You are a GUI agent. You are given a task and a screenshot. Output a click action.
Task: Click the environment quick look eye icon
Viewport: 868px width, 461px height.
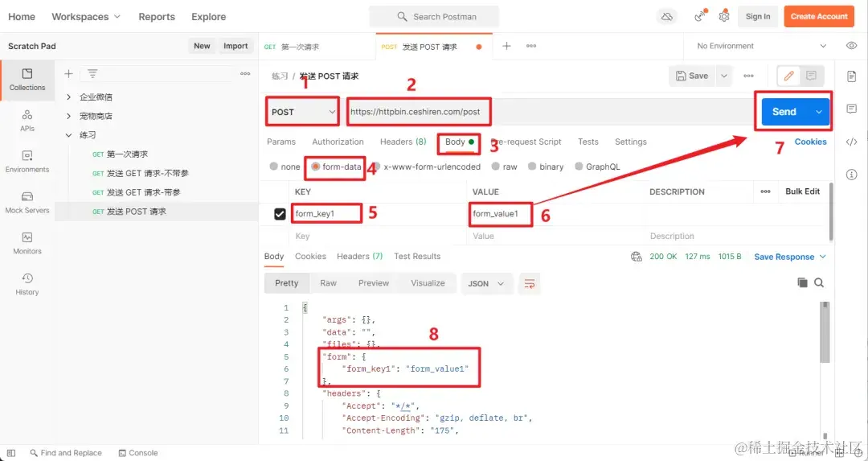[x=851, y=46]
